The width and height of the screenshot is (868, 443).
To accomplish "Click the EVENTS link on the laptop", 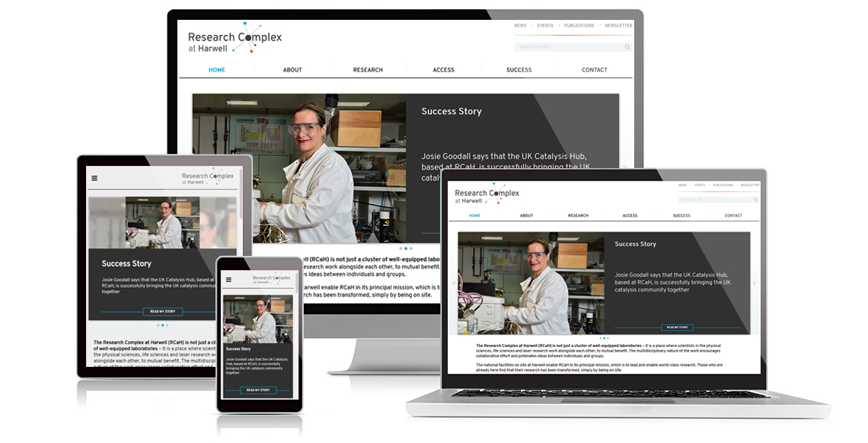I will pos(700,185).
